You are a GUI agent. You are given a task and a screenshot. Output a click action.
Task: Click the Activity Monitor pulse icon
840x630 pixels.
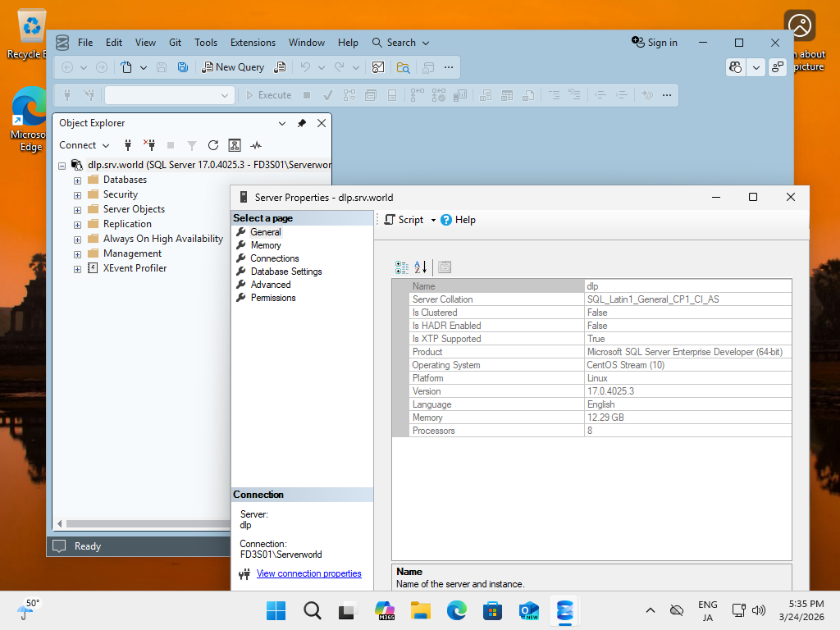pyautogui.click(x=256, y=145)
